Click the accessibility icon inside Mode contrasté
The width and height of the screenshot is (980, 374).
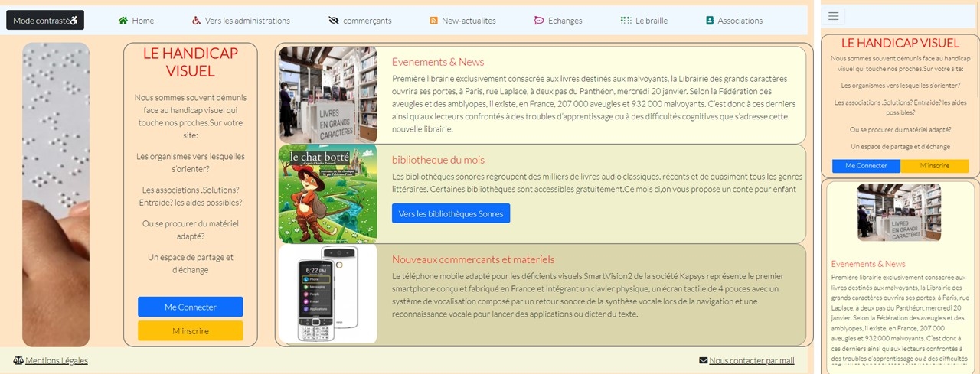74,21
